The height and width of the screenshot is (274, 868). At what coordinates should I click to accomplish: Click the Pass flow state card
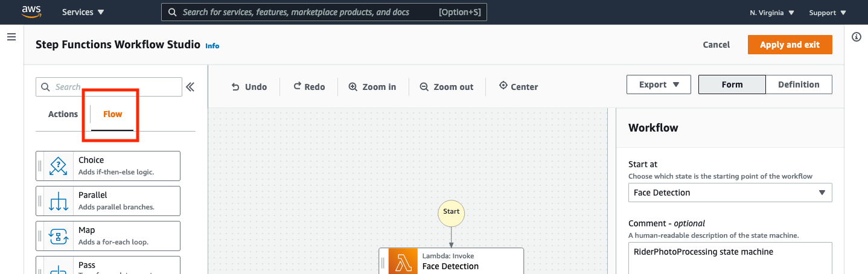(x=108, y=265)
